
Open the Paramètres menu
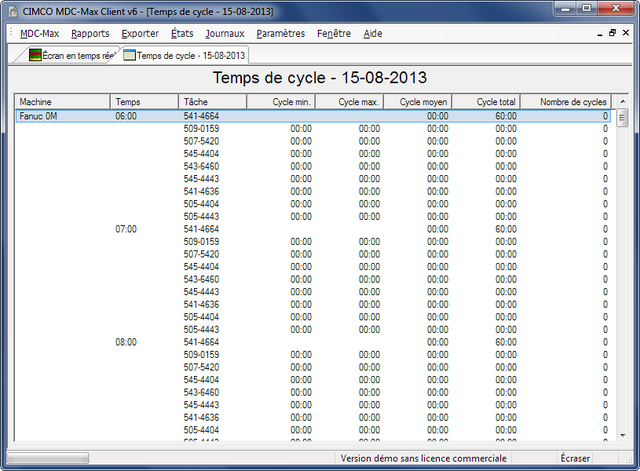(x=281, y=33)
